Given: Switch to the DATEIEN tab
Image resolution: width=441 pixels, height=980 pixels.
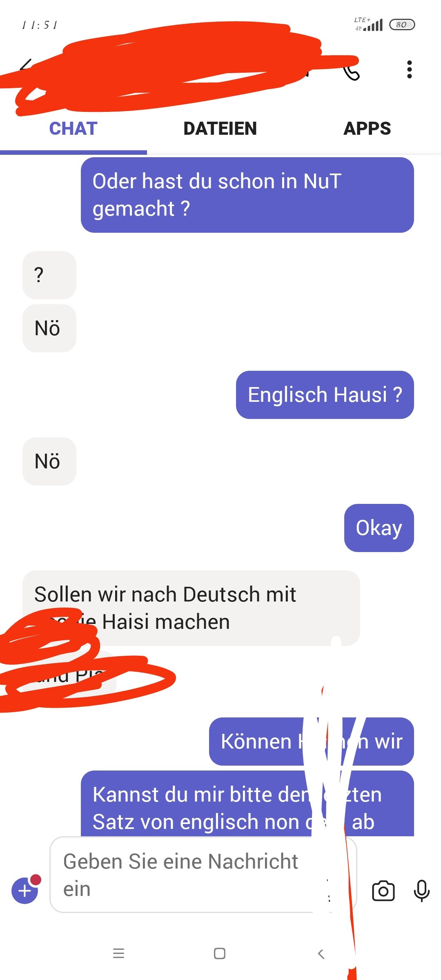Looking at the screenshot, I should (x=220, y=129).
